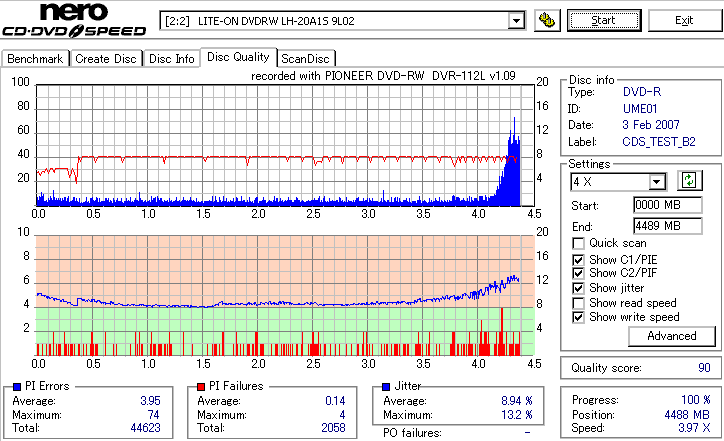This screenshot has height=441, width=724.
Task: Select the Disc Quality tab
Action: click(x=238, y=57)
